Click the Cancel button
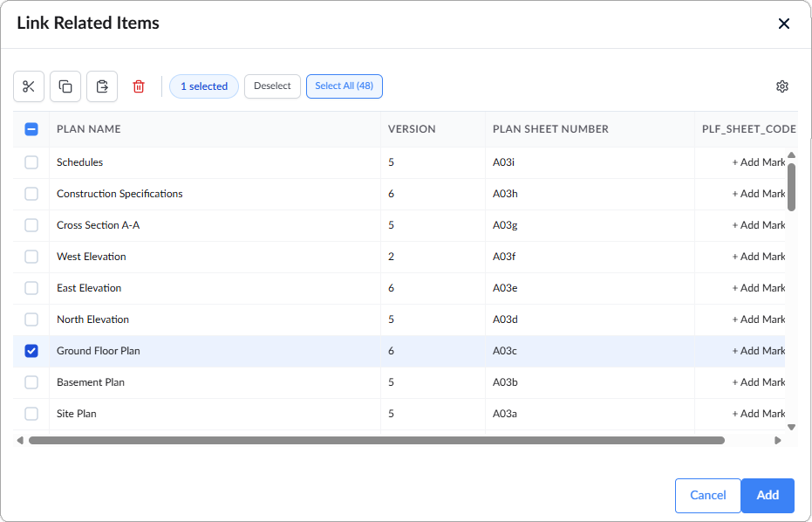This screenshot has width=812, height=522. (708, 496)
